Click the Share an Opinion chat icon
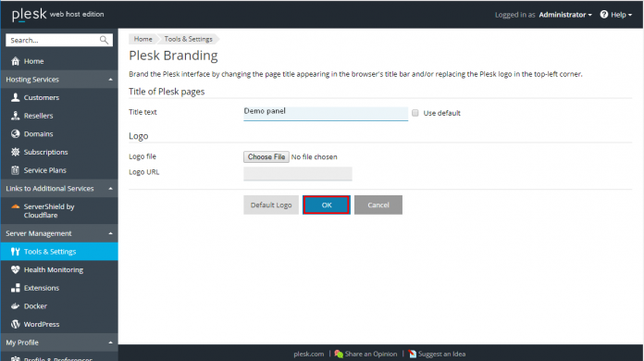644x361 pixels. coord(339,354)
